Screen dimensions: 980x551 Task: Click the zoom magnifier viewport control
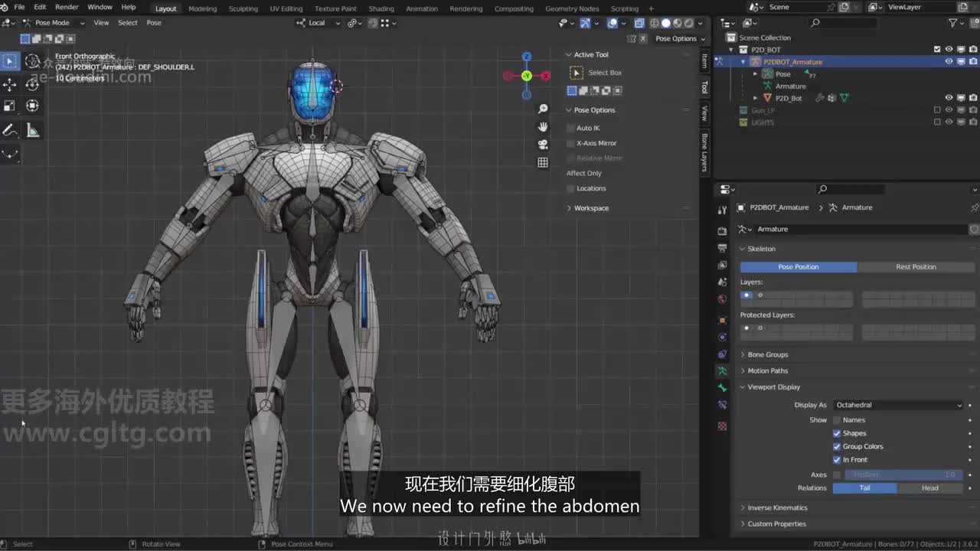[543, 109]
